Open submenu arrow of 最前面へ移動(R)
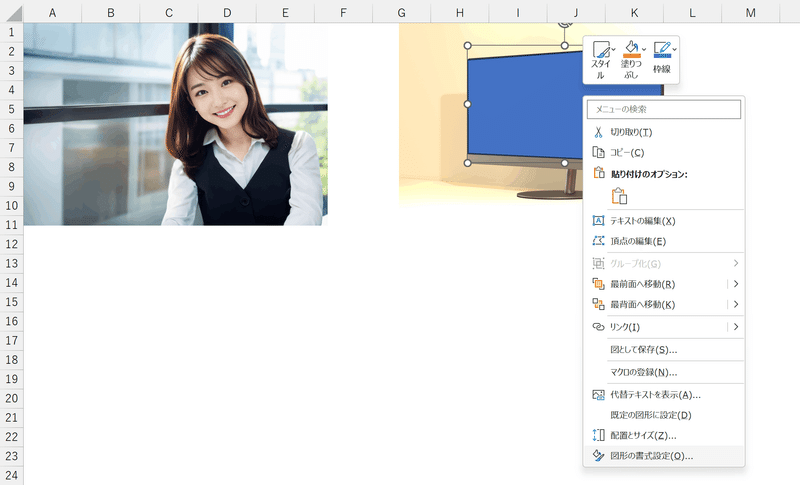 (736, 284)
